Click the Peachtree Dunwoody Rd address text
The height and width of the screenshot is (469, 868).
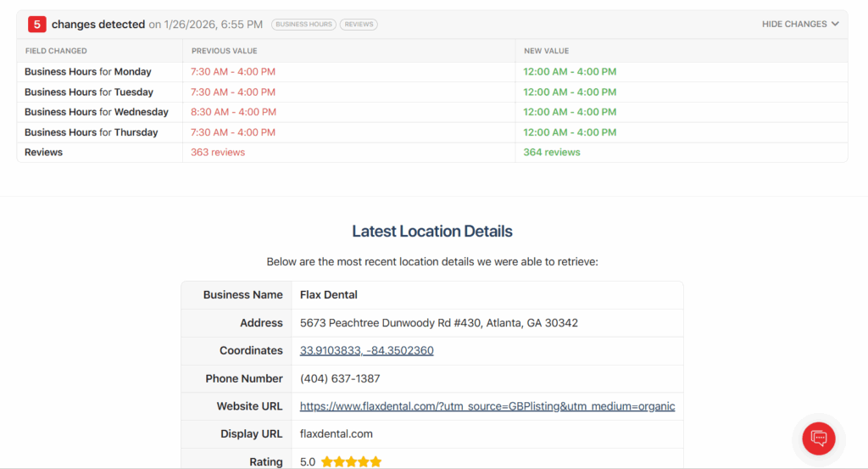439,323
